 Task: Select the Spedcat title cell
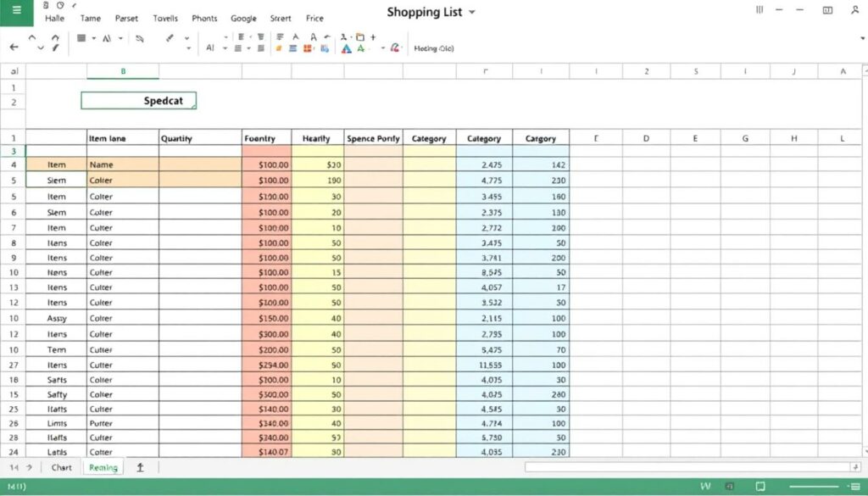click(138, 101)
